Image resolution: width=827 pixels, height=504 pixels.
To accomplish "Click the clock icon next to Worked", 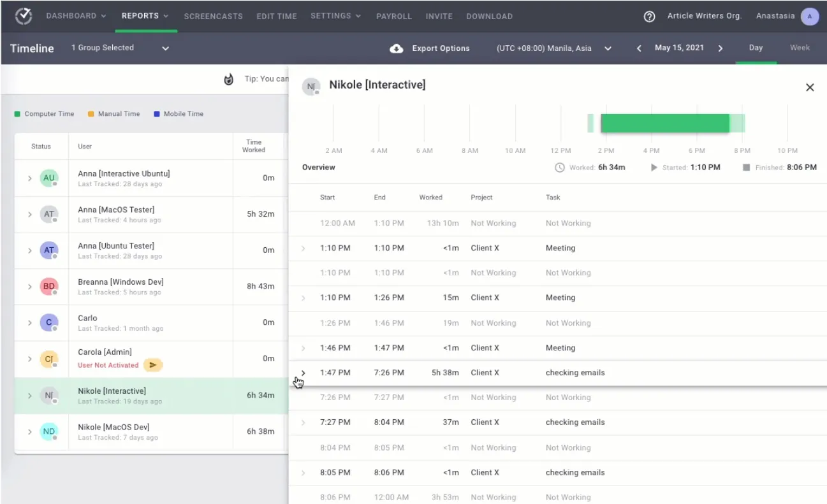I will (560, 168).
